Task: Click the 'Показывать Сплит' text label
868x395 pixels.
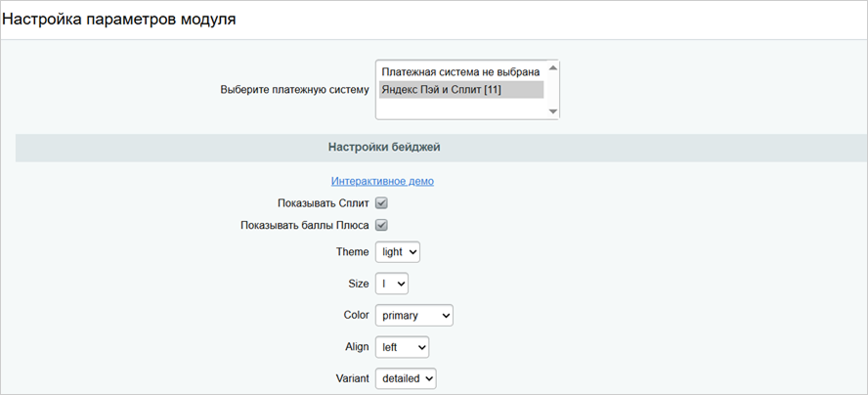Action: 324,203
